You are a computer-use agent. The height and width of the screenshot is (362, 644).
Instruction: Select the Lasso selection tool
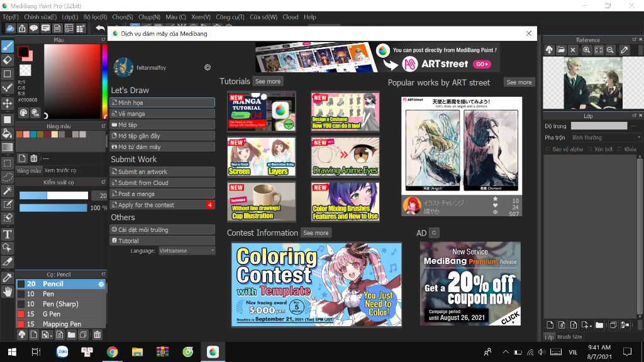[x=8, y=177]
